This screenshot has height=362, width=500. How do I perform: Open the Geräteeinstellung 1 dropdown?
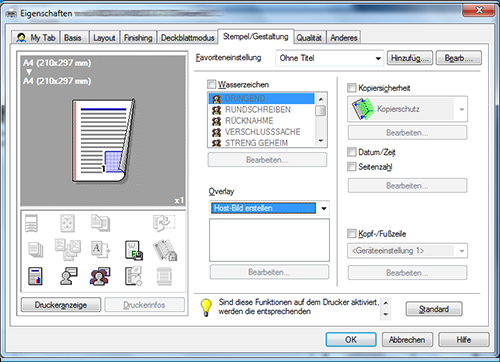coord(407,251)
